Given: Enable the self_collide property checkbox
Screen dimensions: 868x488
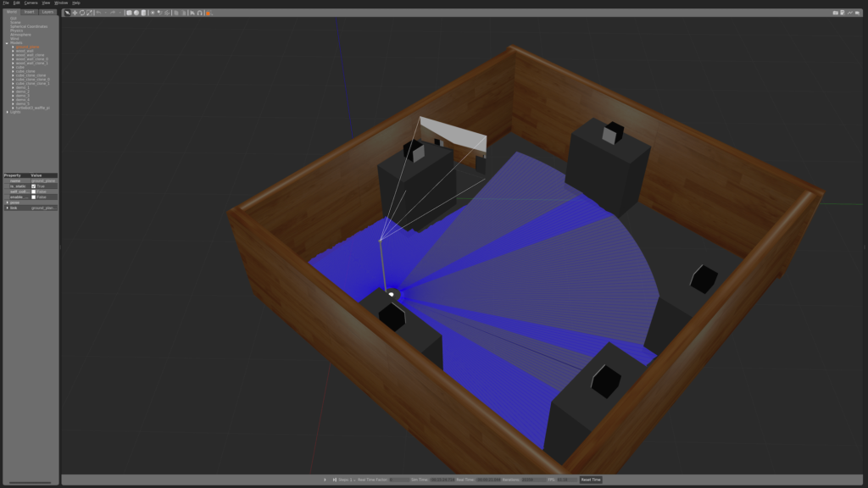Looking at the screenshot, I should 34,191.
